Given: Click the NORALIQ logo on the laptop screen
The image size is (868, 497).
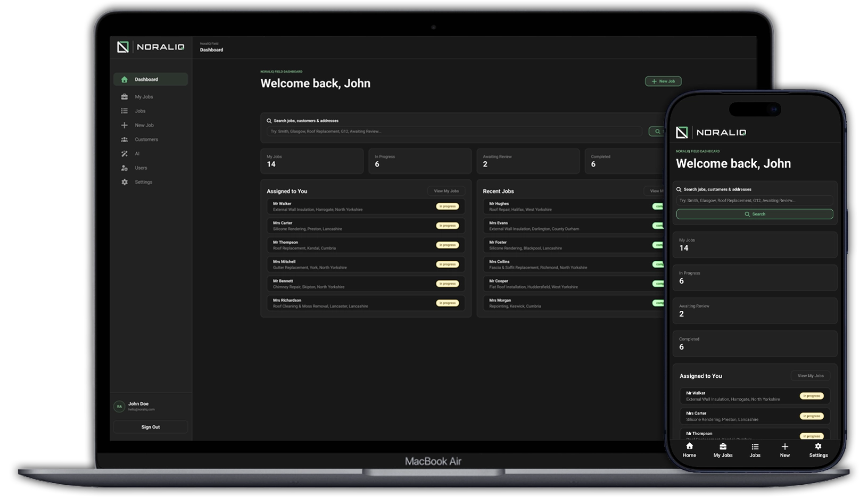Looking at the screenshot, I should pos(151,47).
